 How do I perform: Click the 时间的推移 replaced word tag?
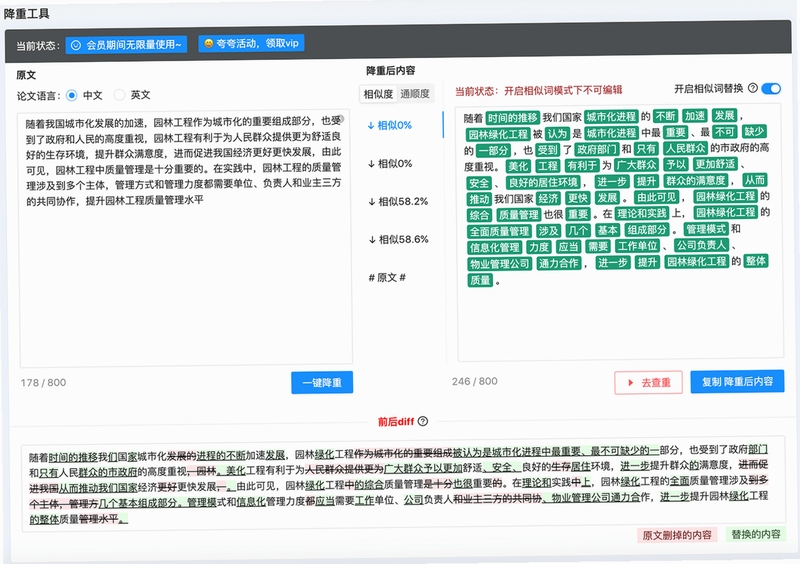512,118
